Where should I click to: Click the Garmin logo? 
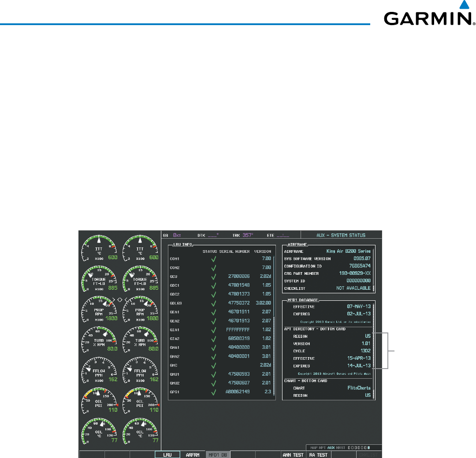[x=430, y=13]
